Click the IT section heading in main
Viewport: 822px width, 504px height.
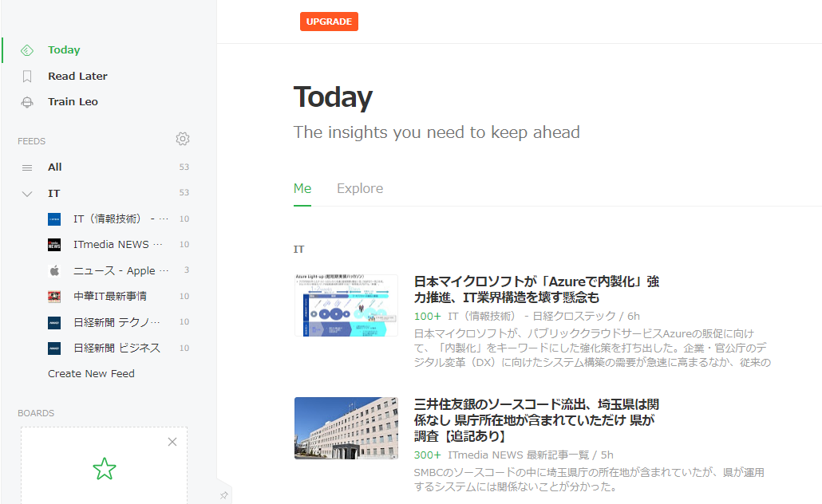[298, 250]
